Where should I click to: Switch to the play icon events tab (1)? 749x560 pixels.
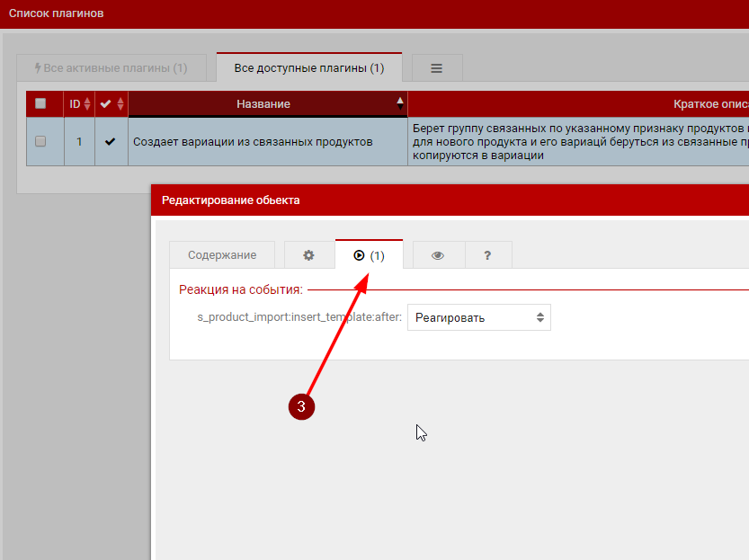[x=369, y=255]
